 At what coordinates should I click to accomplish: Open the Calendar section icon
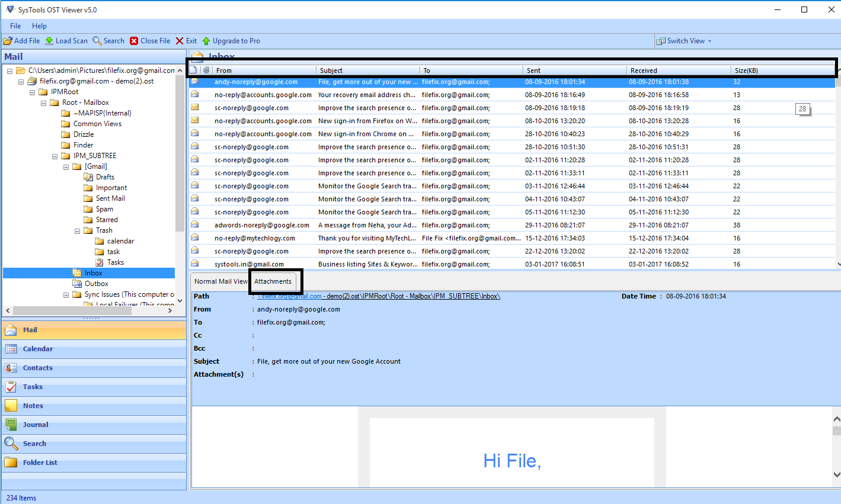[x=11, y=349]
